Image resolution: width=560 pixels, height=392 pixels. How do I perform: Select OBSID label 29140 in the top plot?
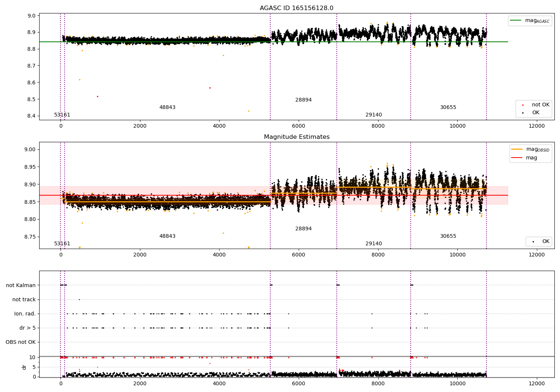pyautogui.click(x=374, y=115)
